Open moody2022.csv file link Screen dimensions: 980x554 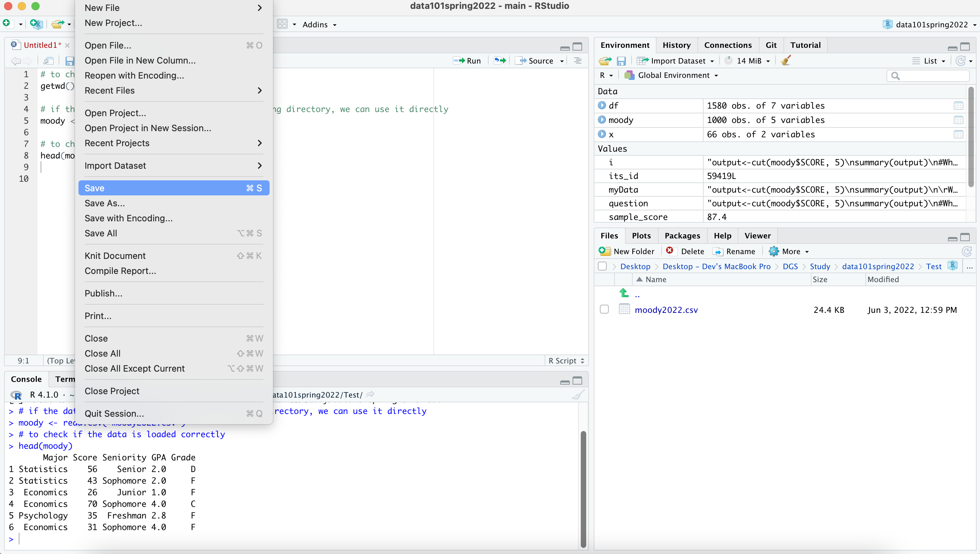(x=666, y=309)
